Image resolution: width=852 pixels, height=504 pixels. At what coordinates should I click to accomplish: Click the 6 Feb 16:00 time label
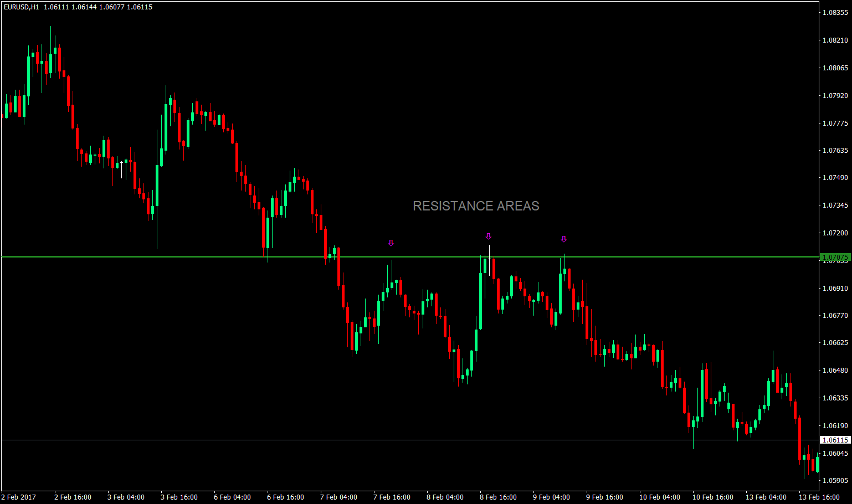click(285, 497)
